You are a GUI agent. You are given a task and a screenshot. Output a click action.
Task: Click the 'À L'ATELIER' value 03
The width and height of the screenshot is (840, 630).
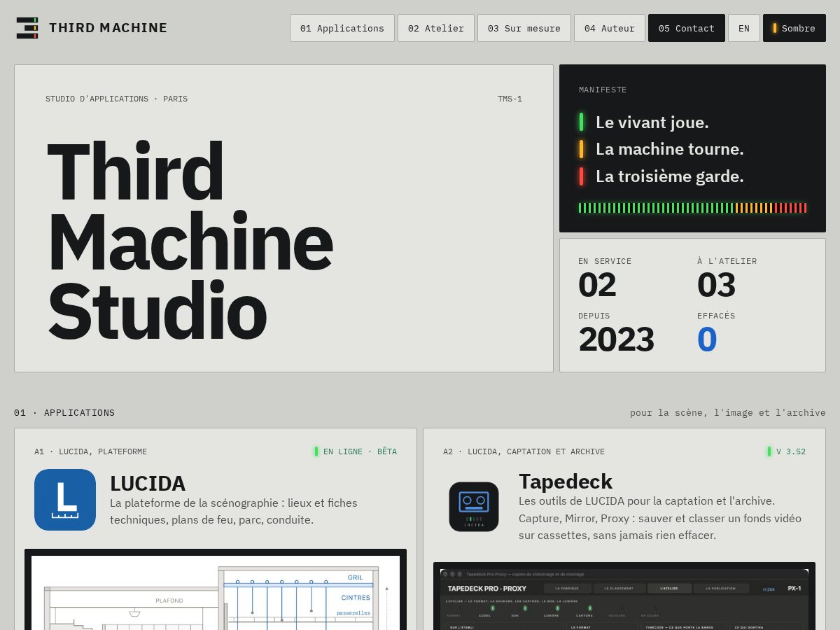716,285
